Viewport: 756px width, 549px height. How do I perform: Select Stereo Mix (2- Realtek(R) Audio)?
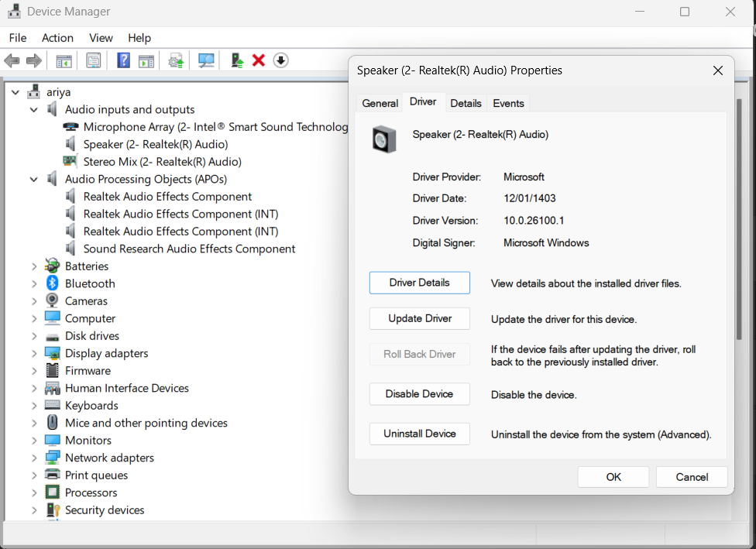pyautogui.click(x=162, y=162)
